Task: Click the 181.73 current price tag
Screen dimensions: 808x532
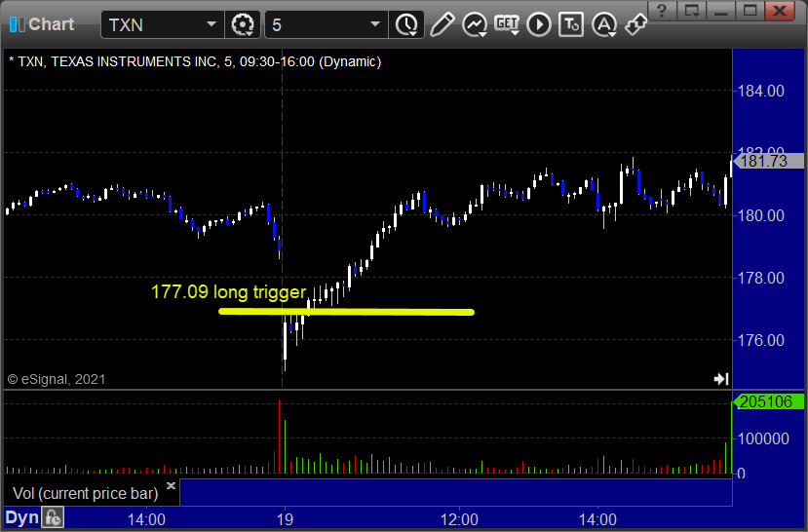Action: (x=767, y=161)
